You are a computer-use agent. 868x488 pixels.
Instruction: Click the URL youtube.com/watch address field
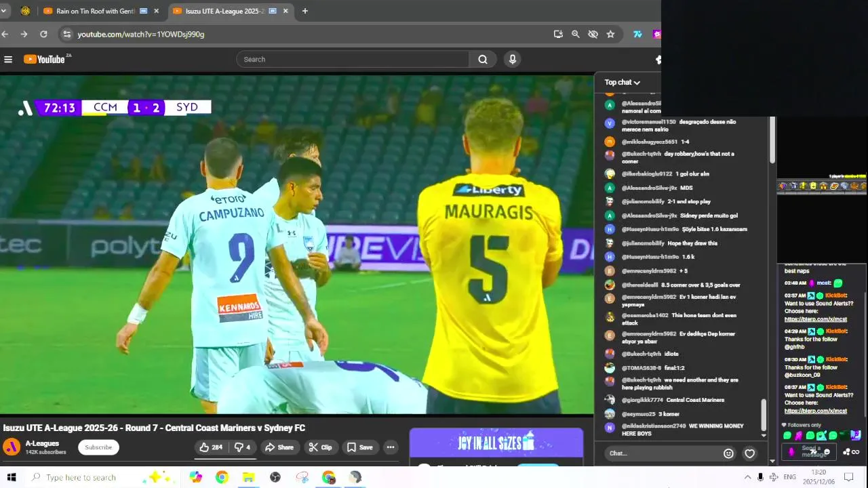(x=140, y=34)
